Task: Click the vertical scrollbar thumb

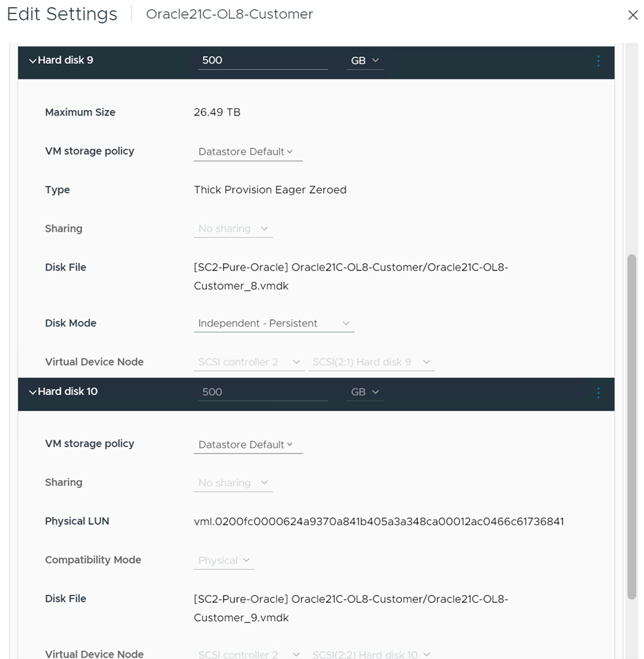Action: tap(631, 427)
